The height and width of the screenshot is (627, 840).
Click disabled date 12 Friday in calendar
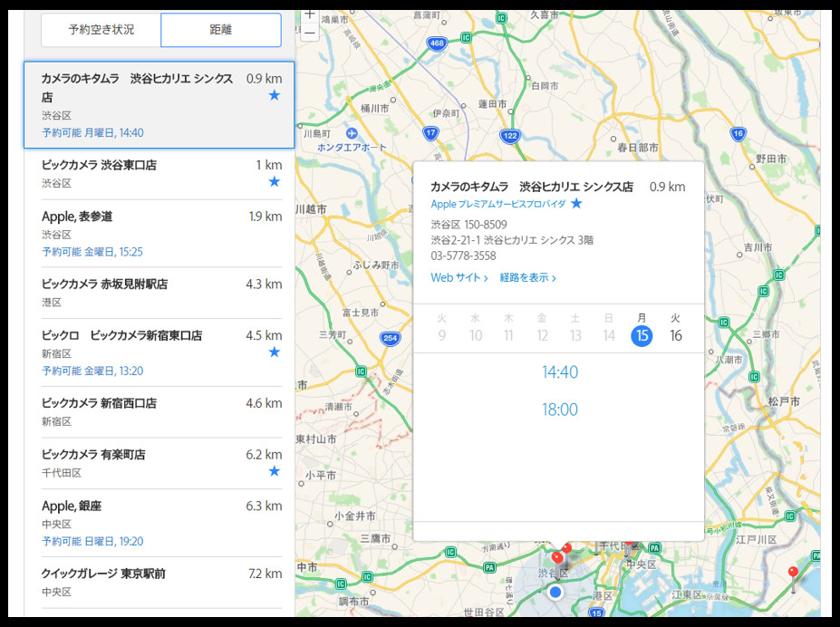coord(542,336)
